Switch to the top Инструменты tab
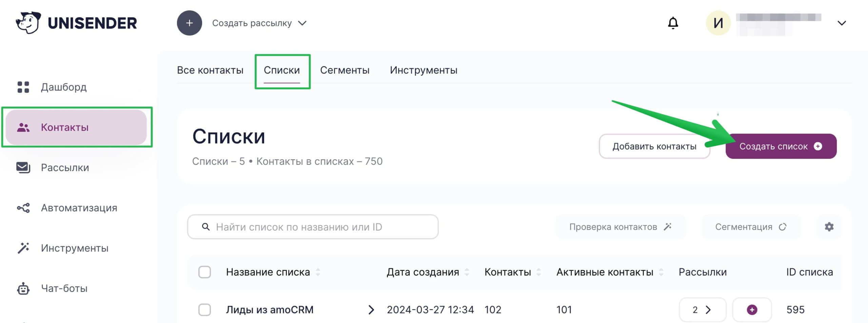 (x=423, y=70)
